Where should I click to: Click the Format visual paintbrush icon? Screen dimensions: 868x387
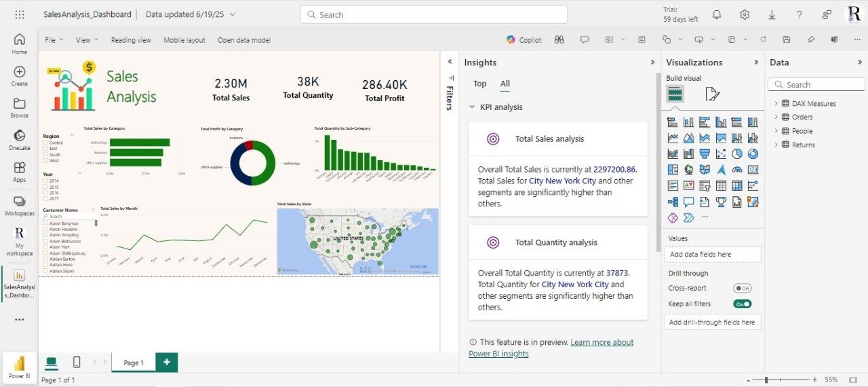point(711,94)
